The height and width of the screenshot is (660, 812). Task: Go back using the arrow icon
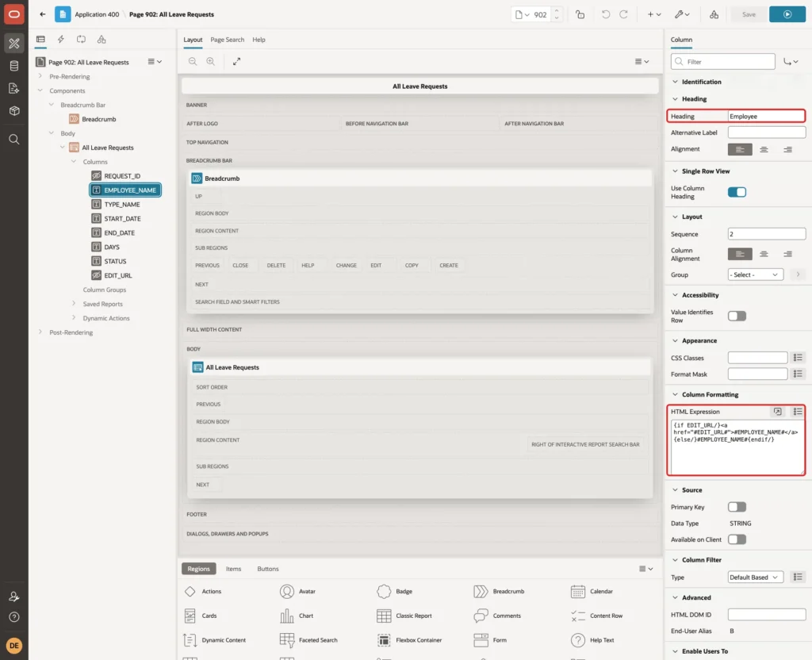(43, 14)
